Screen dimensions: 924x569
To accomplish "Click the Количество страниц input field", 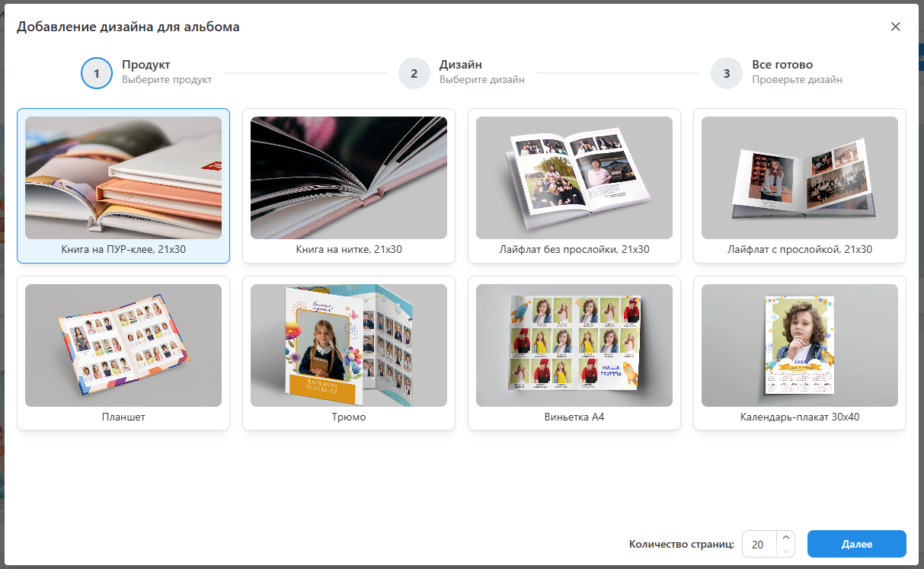I will point(759,545).
